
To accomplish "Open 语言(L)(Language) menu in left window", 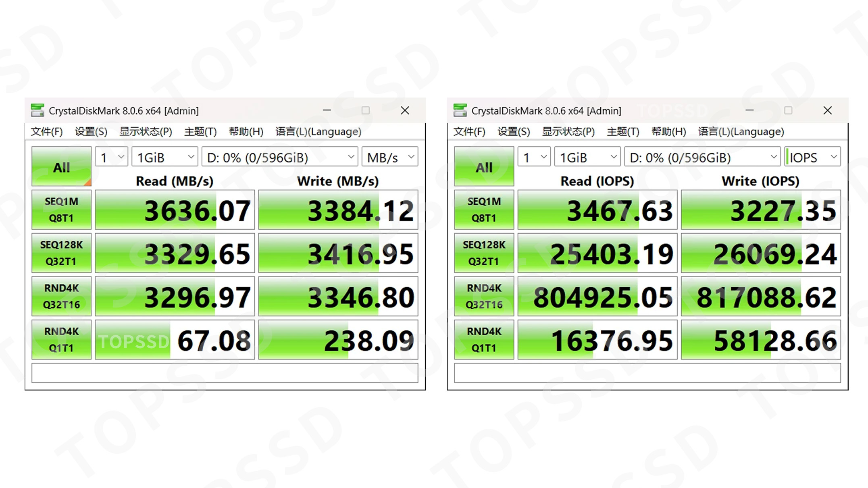I will click(x=318, y=132).
